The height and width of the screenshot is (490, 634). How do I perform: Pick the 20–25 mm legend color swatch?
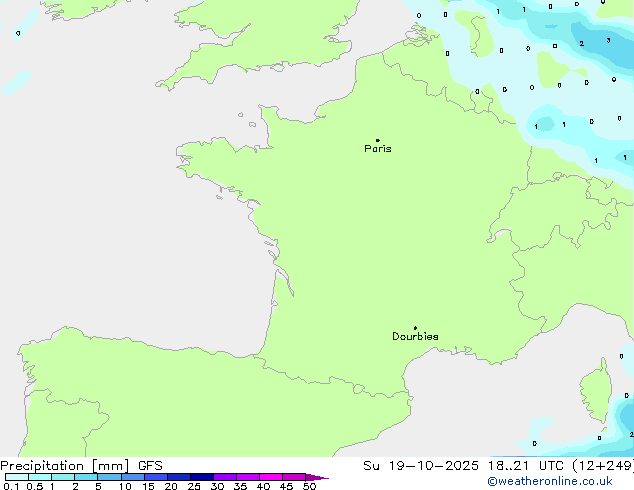pyautogui.click(x=178, y=477)
